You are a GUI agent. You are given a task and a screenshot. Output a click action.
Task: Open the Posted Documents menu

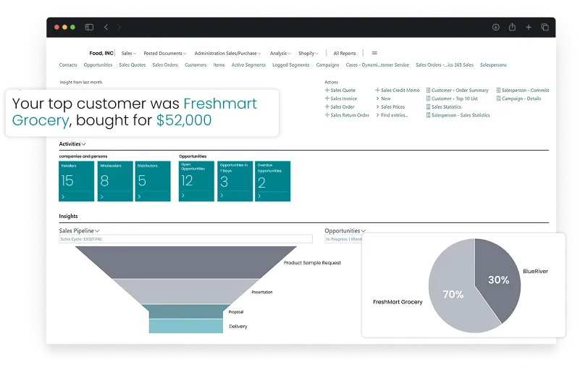pos(165,54)
